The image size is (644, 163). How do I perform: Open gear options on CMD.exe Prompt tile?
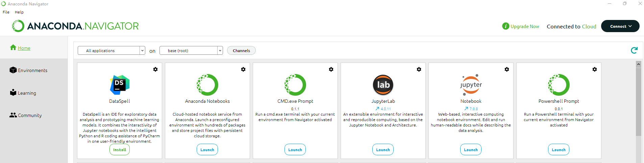tap(331, 69)
